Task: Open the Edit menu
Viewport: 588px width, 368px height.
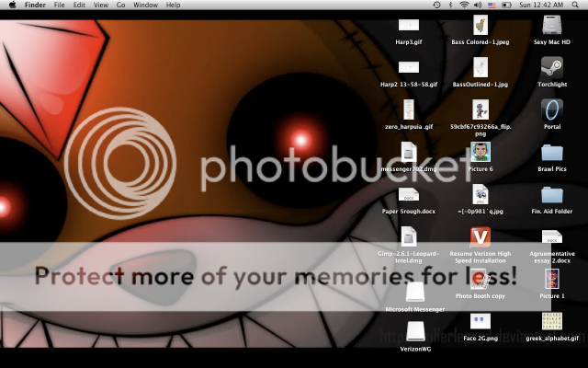Action: click(x=79, y=5)
